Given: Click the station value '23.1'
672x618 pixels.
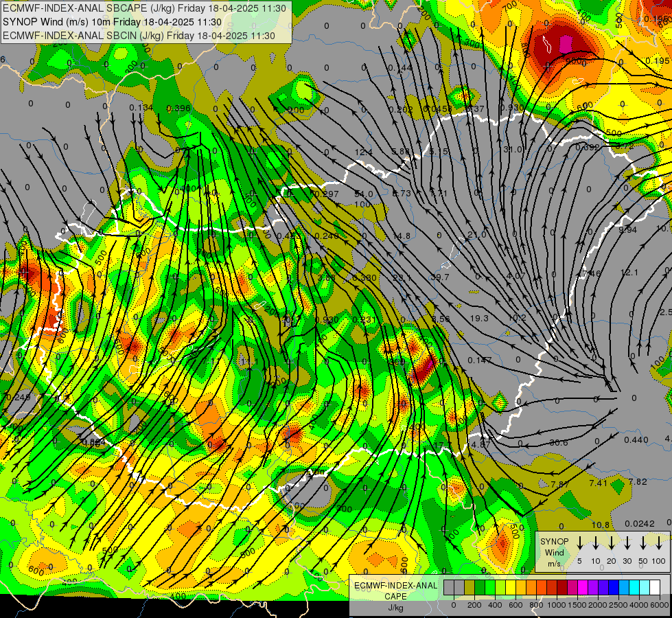Looking at the screenshot, I should click(402, 278).
